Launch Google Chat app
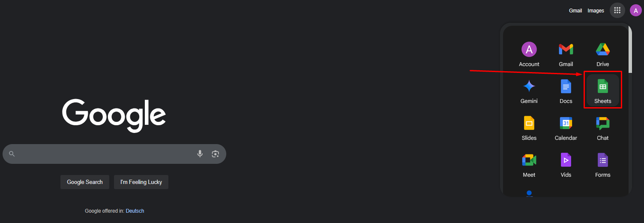Screen dimensions: 644x223 click(602, 127)
